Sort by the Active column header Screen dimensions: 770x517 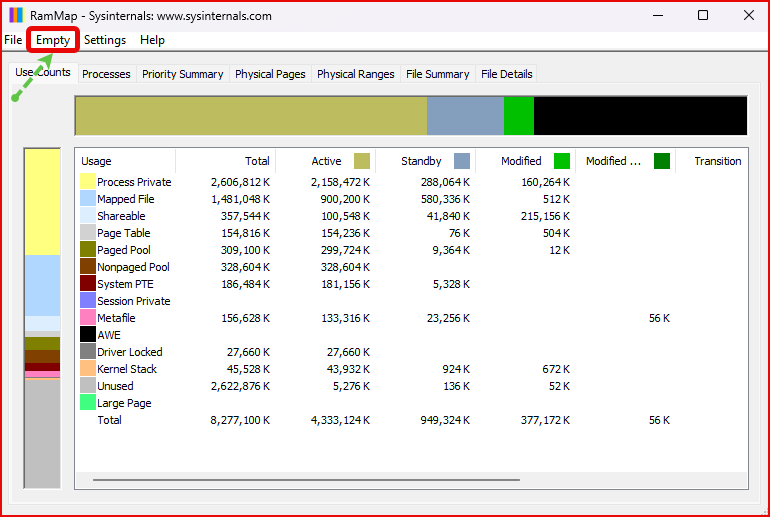[x=326, y=161]
